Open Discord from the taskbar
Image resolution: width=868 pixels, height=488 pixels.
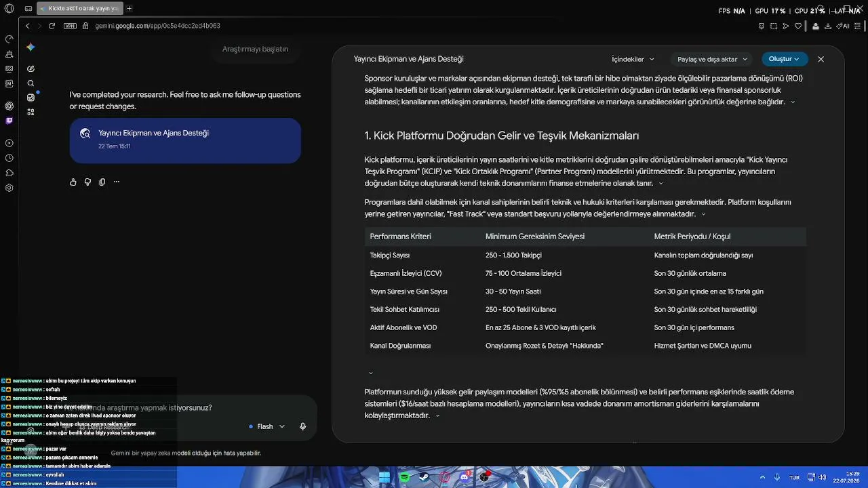click(465, 477)
